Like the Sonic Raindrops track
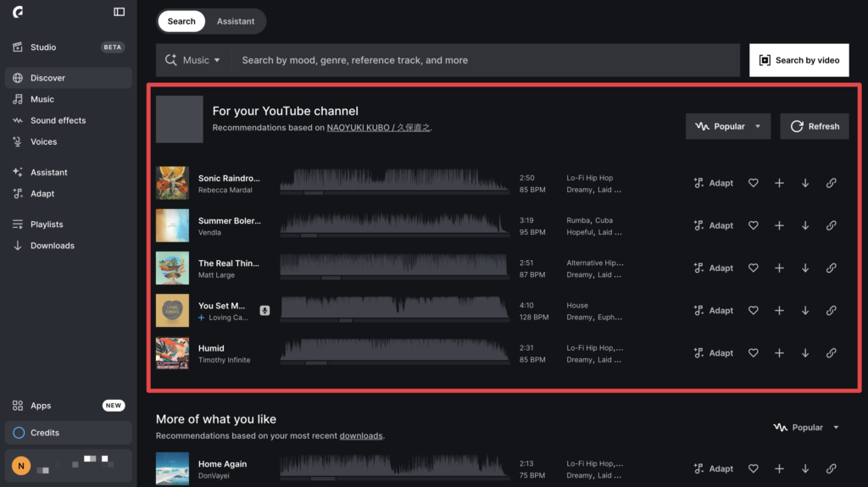This screenshot has height=487, width=868. [753, 183]
